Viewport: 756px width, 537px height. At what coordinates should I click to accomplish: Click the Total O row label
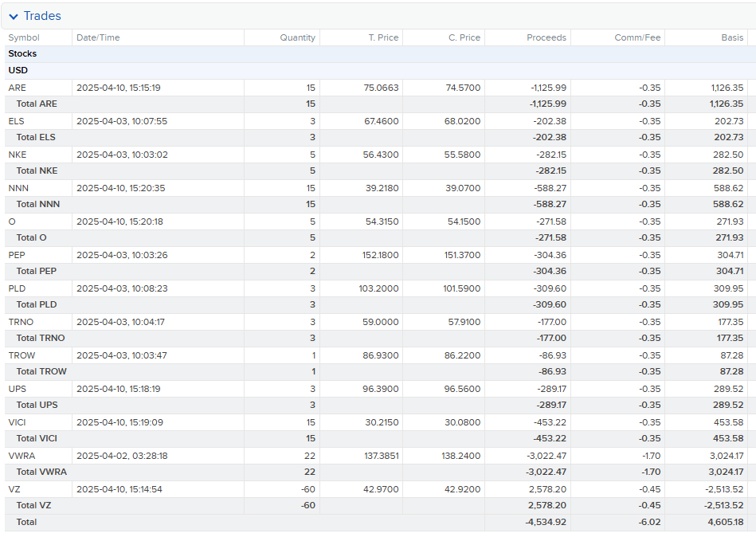[x=31, y=237]
